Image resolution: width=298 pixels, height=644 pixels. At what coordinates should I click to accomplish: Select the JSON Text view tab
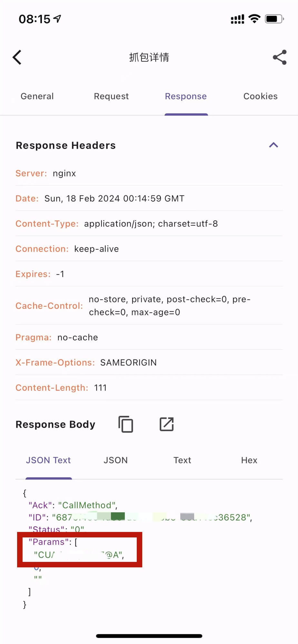tap(48, 460)
